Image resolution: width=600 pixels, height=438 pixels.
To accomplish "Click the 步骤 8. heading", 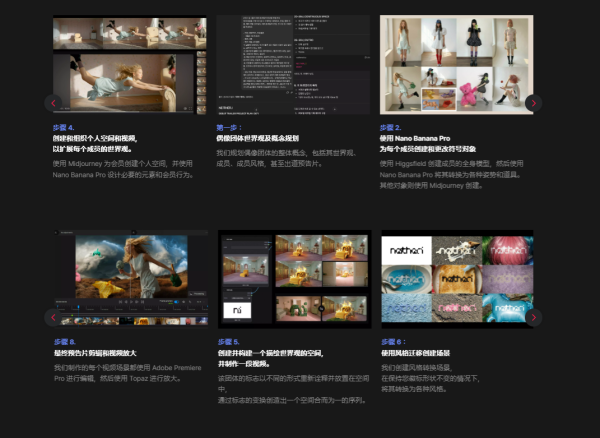I will (x=65, y=342).
